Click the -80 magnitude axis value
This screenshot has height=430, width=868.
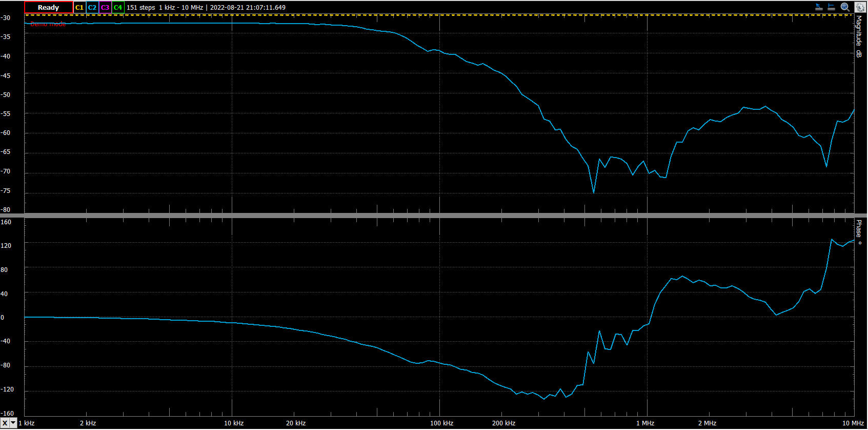tap(6, 210)
